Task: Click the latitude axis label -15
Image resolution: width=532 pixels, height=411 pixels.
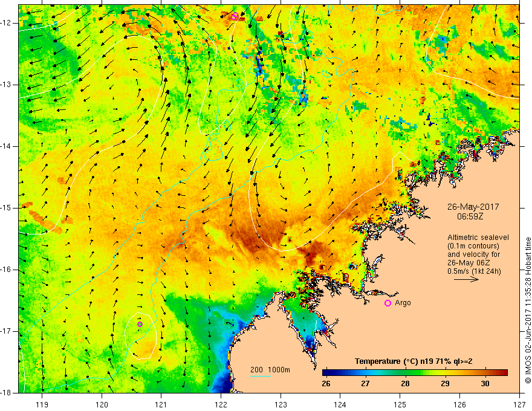Action: 7,208
